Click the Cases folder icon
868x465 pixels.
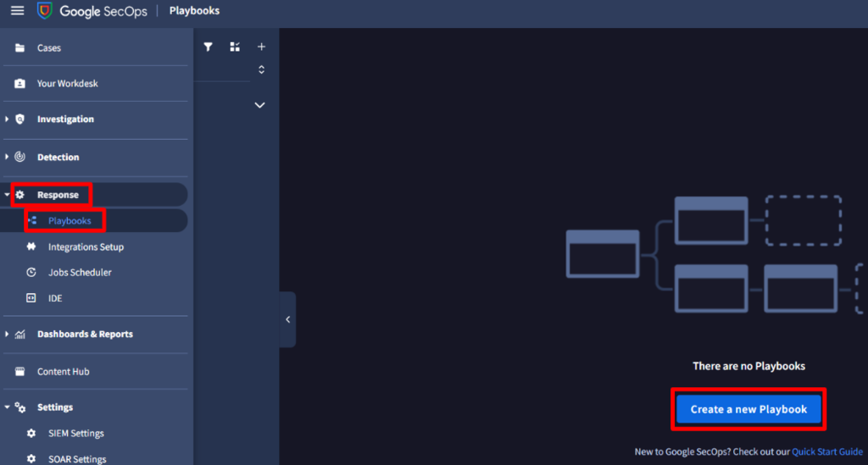(x=20, y=47)
